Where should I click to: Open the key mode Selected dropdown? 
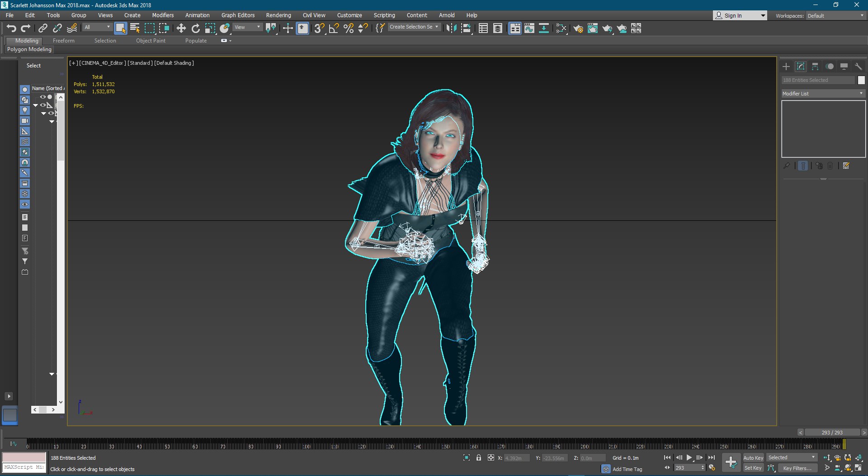pos(792,457)
